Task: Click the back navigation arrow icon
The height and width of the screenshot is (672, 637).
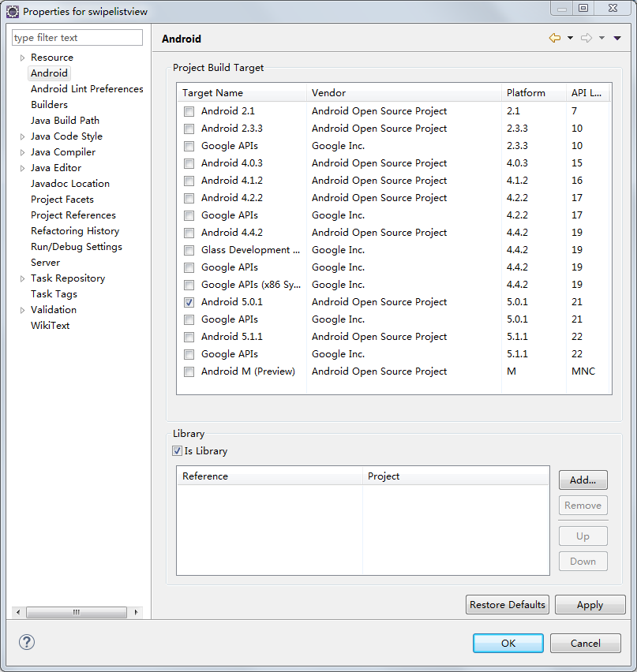Action: coord(555,39)
